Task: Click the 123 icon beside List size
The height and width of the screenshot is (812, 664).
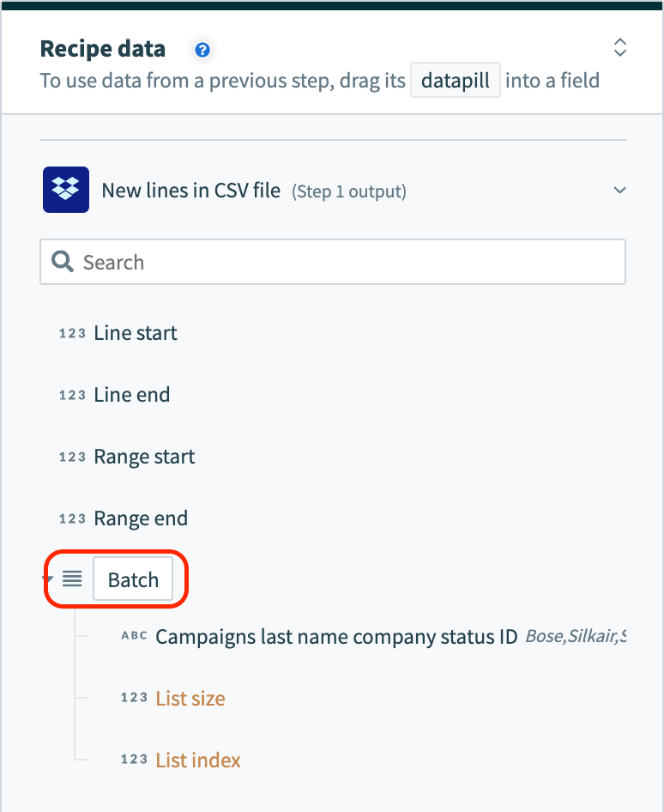Action: [x=134, y=698]
